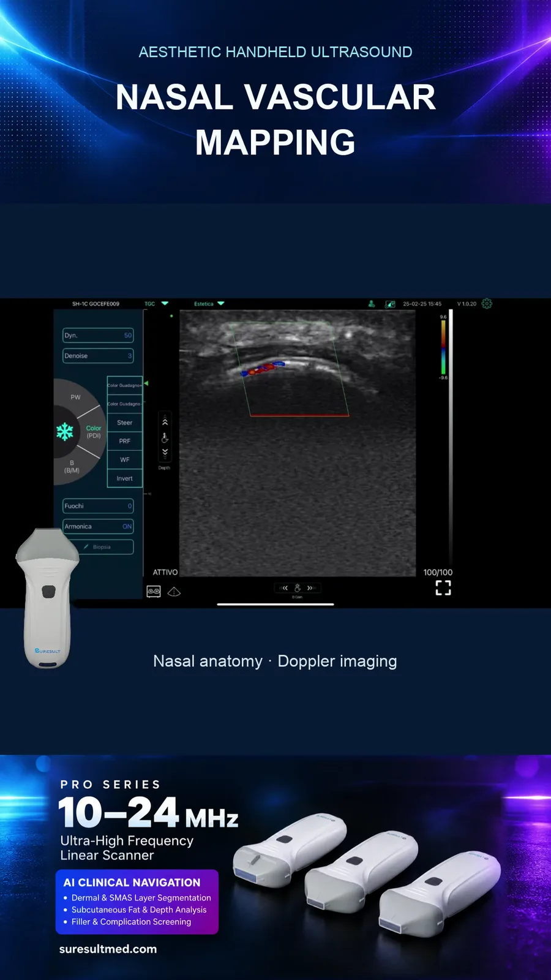
Task: Open the suresultmed.com link
Action: click(108, 949)
